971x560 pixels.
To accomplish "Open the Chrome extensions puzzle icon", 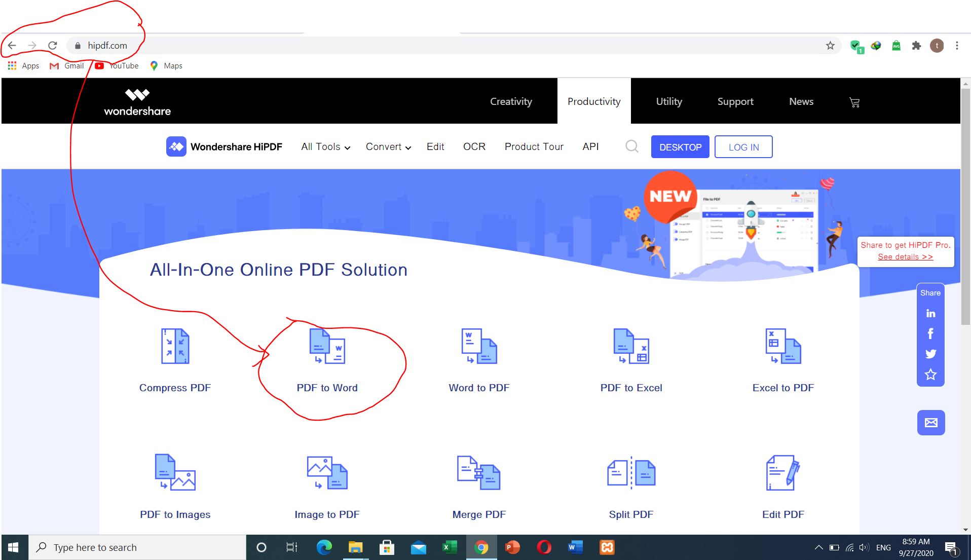I will (916, 46).
